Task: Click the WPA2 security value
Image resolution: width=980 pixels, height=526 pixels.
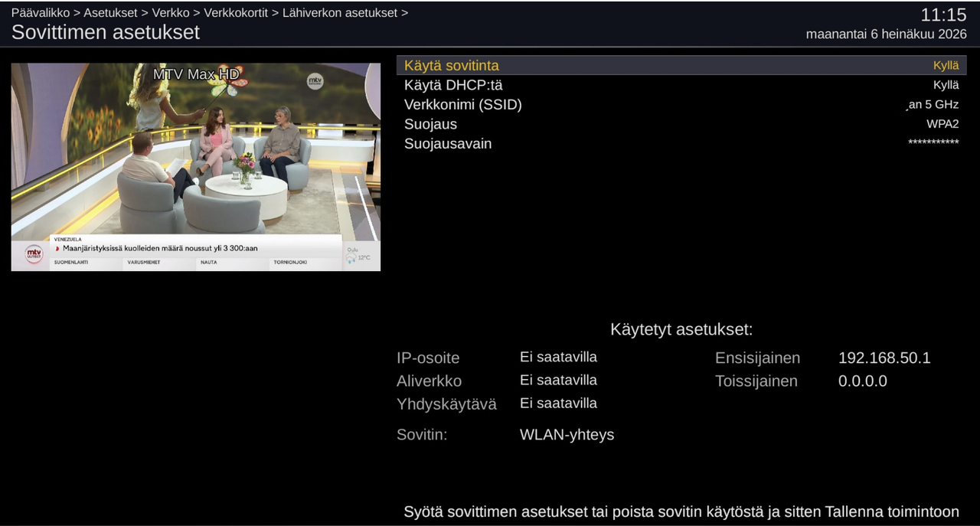Action: [x=942, y=124]
